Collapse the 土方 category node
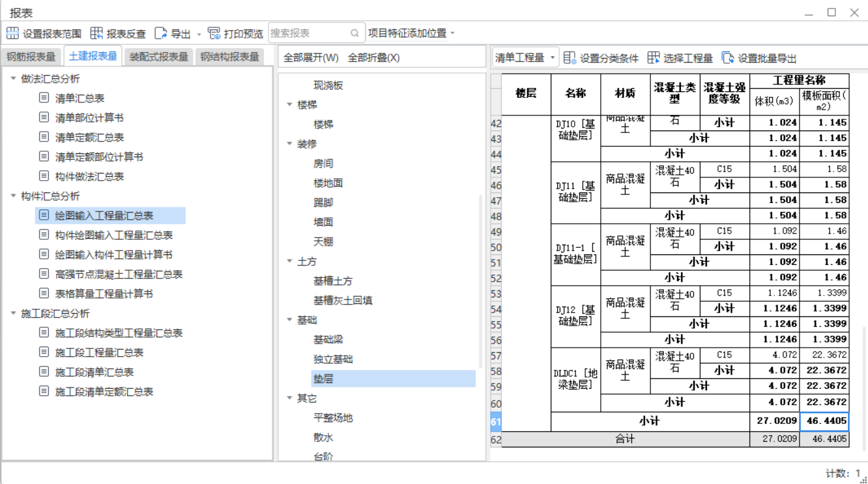Viewport: 868px width, 484px height. coord(290,261)
